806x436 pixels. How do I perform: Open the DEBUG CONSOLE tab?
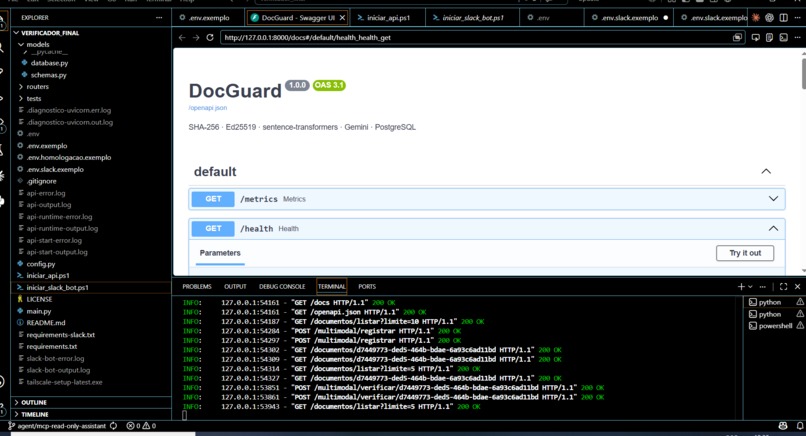coord(282,286)
